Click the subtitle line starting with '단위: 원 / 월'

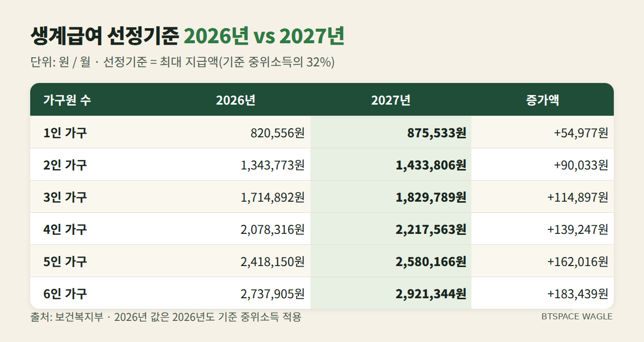coord(183,62)
